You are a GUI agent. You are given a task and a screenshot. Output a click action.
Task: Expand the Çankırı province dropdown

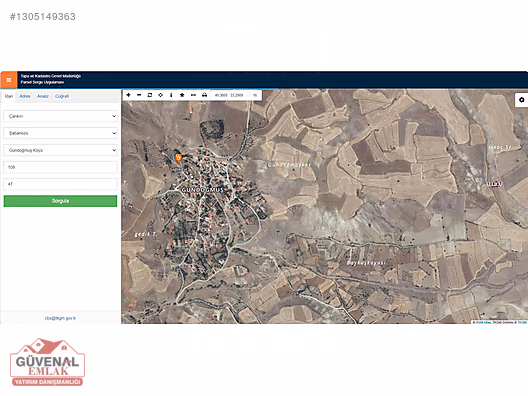click(x=60, y=116)
